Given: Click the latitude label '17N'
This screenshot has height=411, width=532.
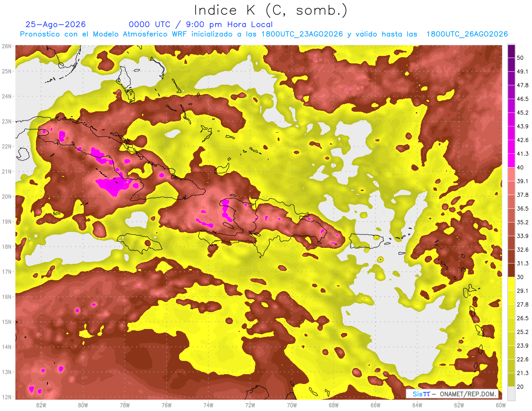Looking at the screenshot, I should [7, 271].
